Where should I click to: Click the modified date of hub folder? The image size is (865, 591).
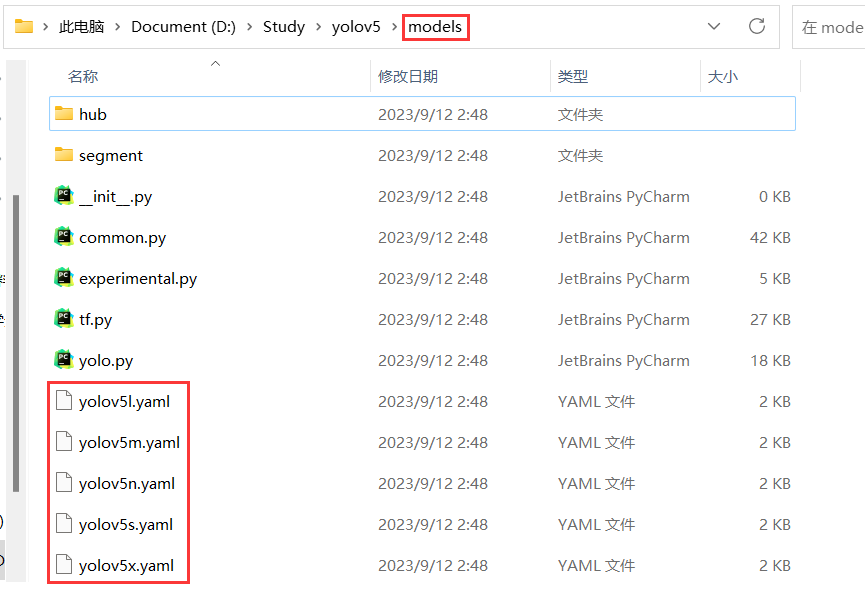point(433,115)
